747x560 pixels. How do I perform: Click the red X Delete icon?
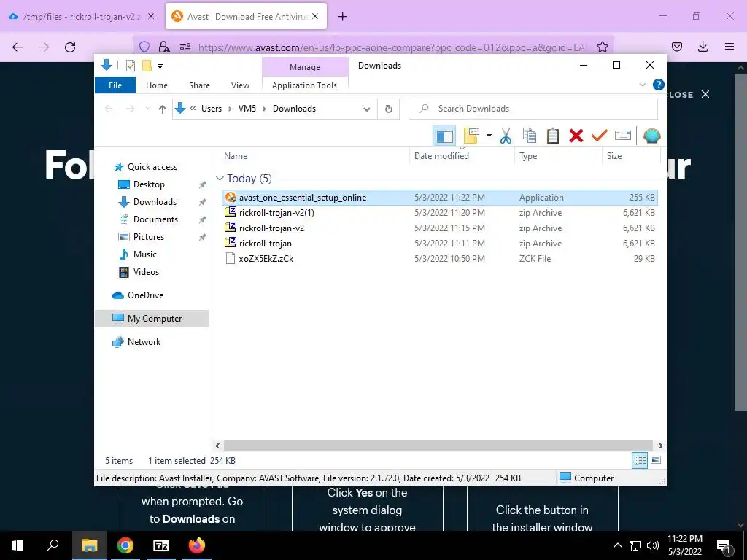coord(576,136)
